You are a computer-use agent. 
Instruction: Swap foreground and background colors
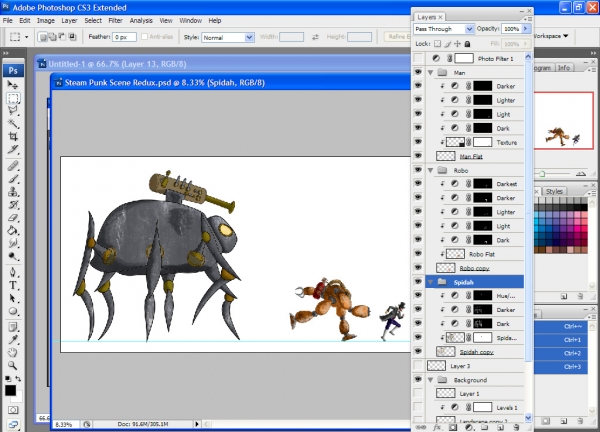[x=18, y=378]
